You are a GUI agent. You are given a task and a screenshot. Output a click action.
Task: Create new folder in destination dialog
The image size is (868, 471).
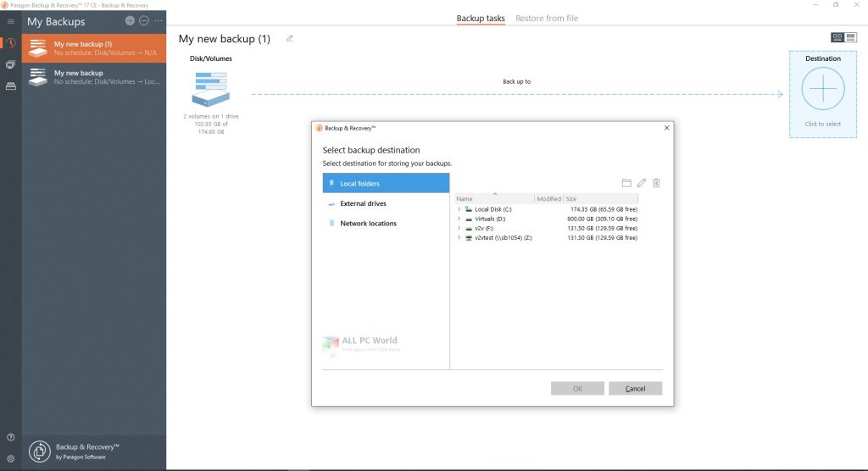626,183
